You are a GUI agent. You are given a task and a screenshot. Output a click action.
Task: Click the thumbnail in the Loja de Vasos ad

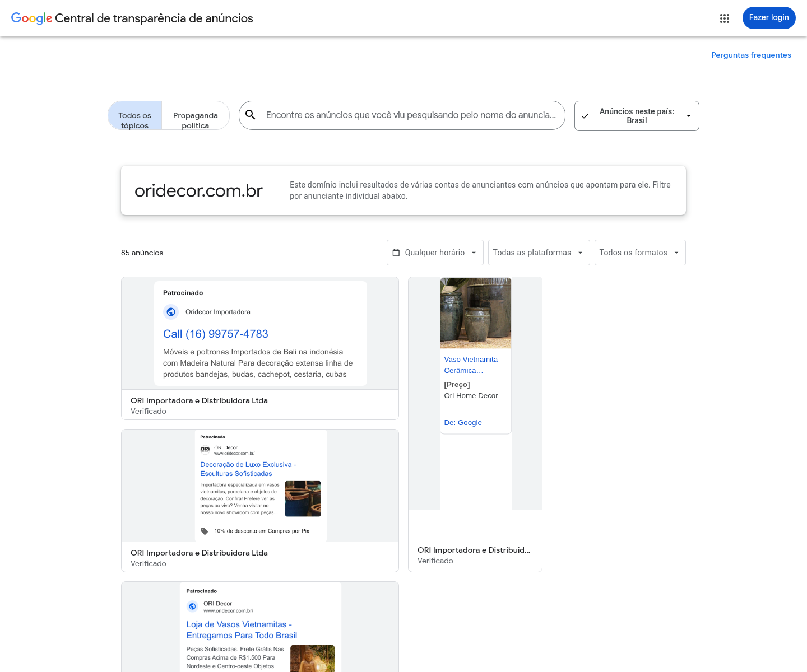312,658
